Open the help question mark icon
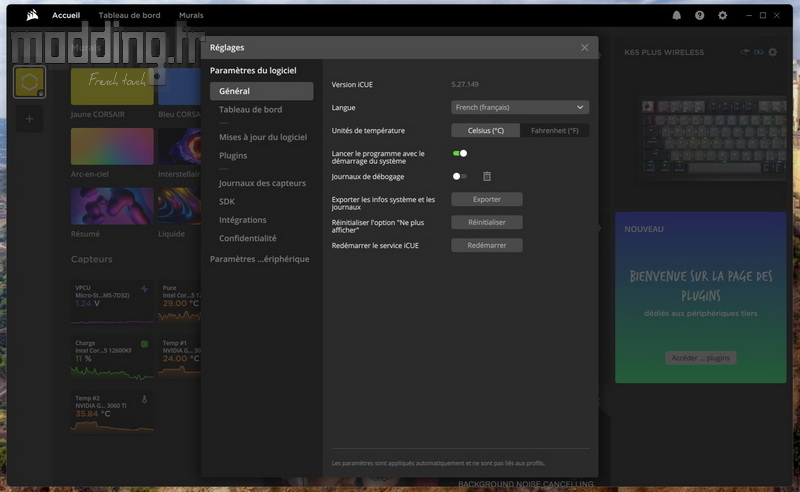The width and height of the screenshot is (800, 492). (699, 15)
